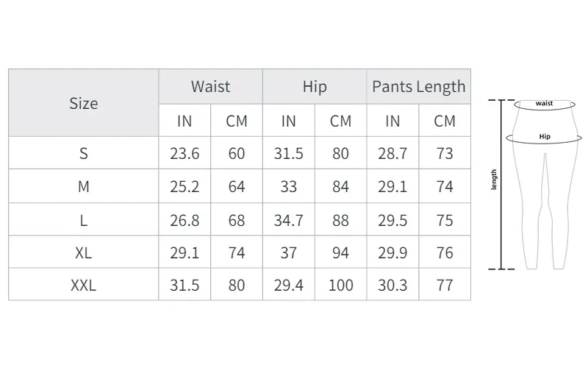Click the leggings outline illustration
Viewport: 588px width, 368px height.
tap(544, 185)
